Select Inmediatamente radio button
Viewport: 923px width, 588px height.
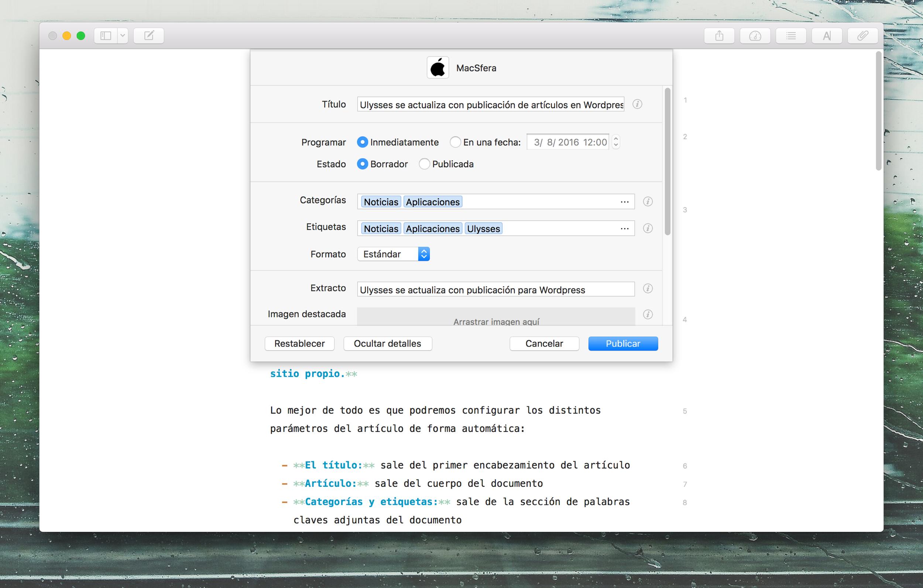click(362, 142)
